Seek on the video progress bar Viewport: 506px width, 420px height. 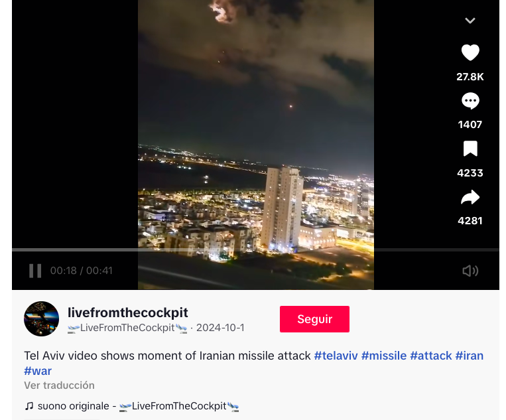click(x=255, y=250)
